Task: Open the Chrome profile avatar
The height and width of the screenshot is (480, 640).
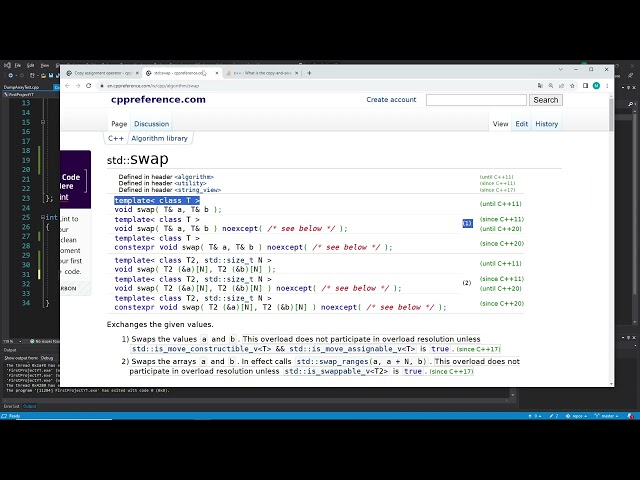Action: click(596, 86)
